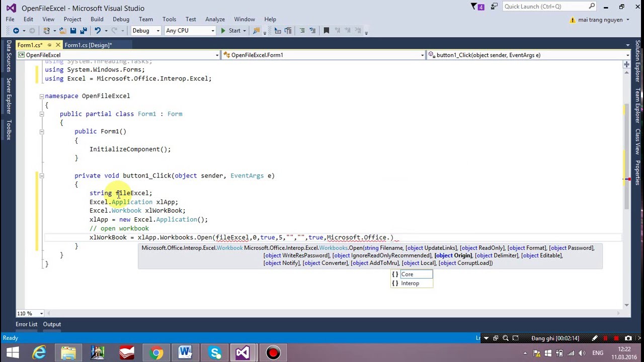Open the Project menu
Viewport: 644px width, 362px height.
tap(72, 19)
